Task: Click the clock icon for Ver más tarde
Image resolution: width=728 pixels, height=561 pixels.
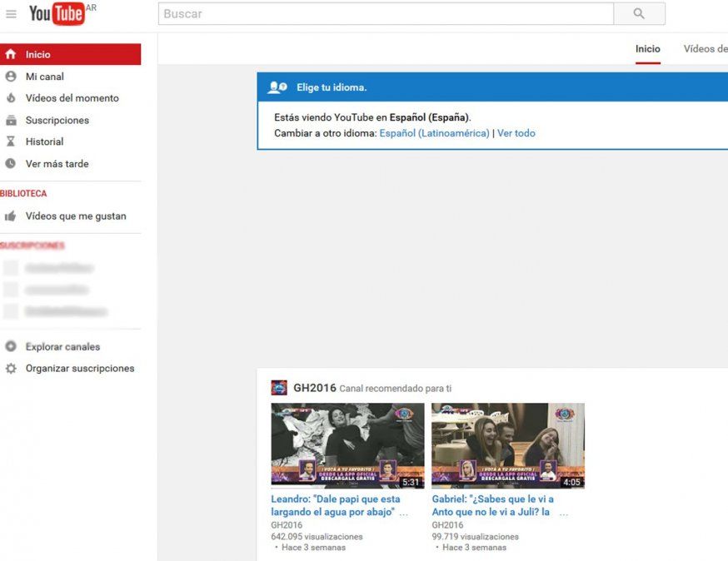Action: click(11, 164)
